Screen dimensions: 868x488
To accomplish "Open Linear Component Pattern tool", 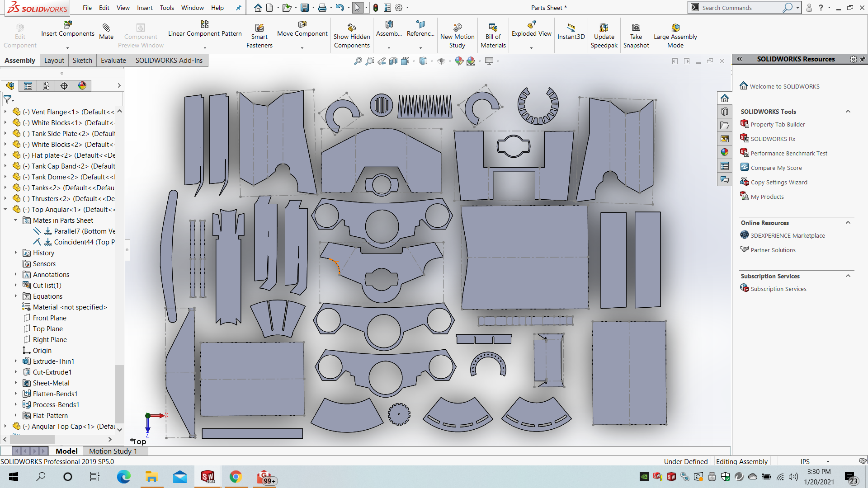I will [x=205, y=29].
